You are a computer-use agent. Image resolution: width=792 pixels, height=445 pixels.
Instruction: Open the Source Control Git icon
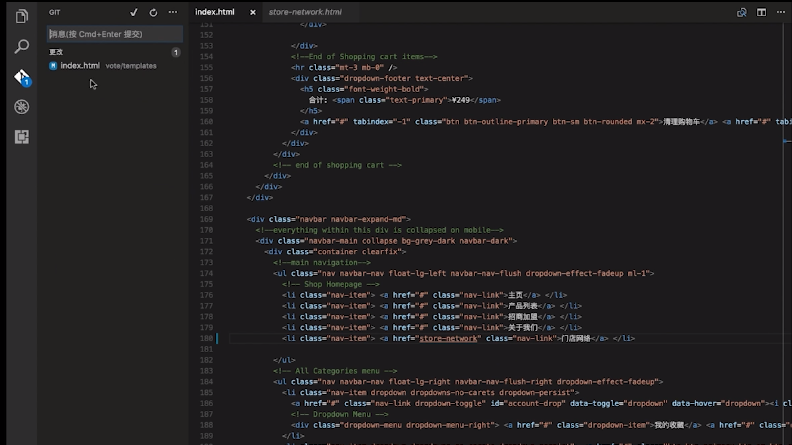tap(22, 77)
